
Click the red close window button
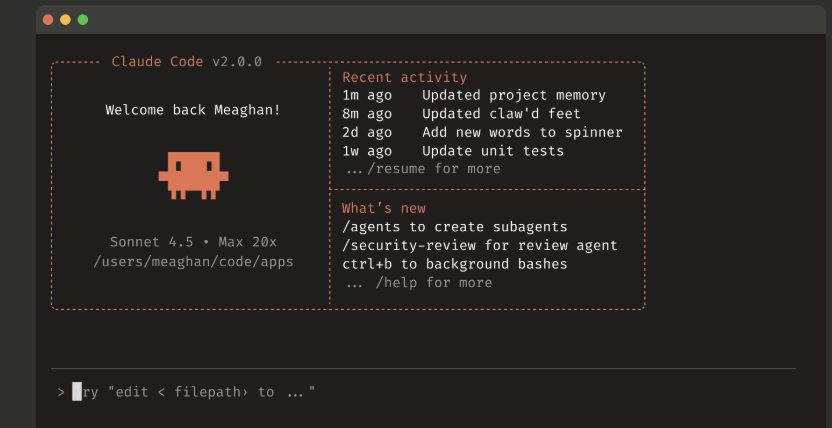coord(48,20)
